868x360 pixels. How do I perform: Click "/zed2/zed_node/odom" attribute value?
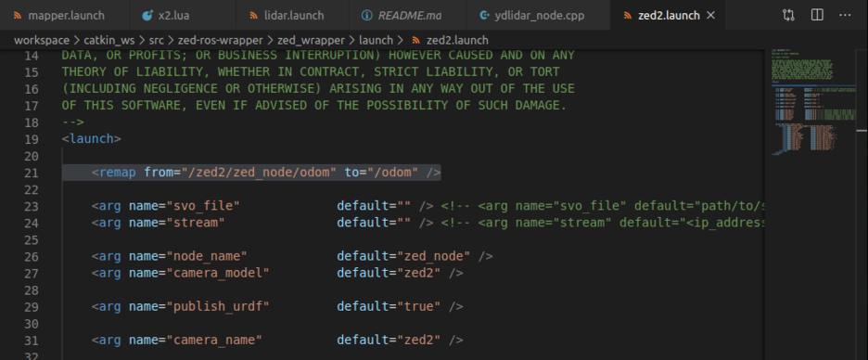tap(259, 173)
